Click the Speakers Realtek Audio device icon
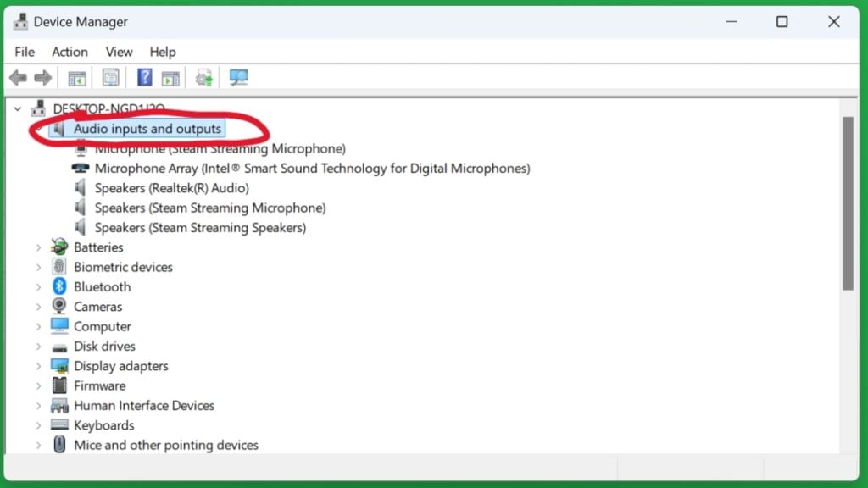Screen dimensions: 868x488 pyautogui.click(x=79, y=187)
